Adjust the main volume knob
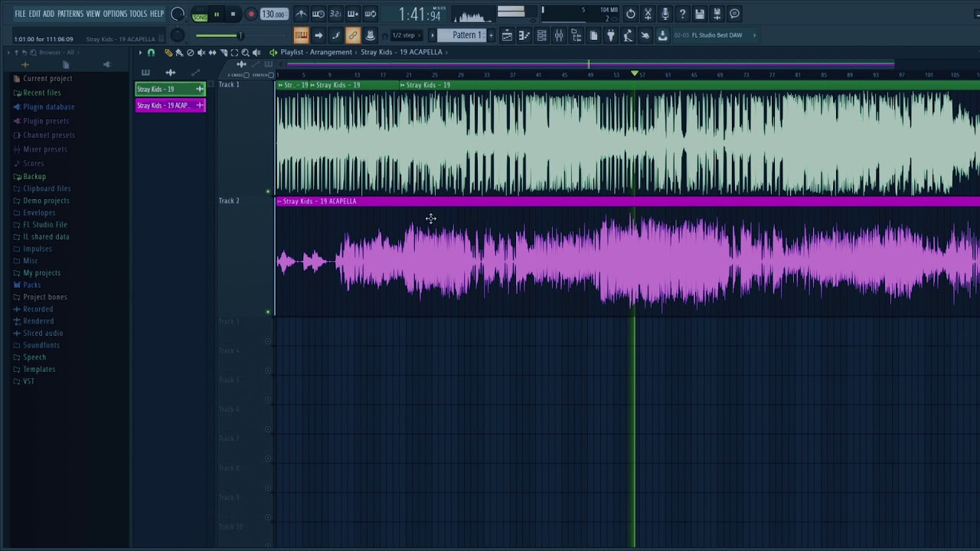980x551 pixels. point(178,14)
